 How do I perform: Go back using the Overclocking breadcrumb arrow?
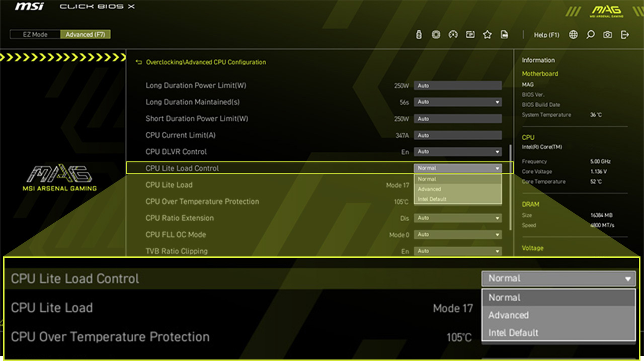pos(138,62)
